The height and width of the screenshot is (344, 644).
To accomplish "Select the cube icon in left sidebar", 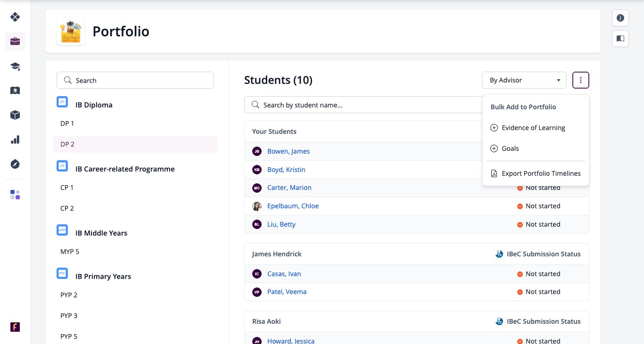I will tap(15, 115).
